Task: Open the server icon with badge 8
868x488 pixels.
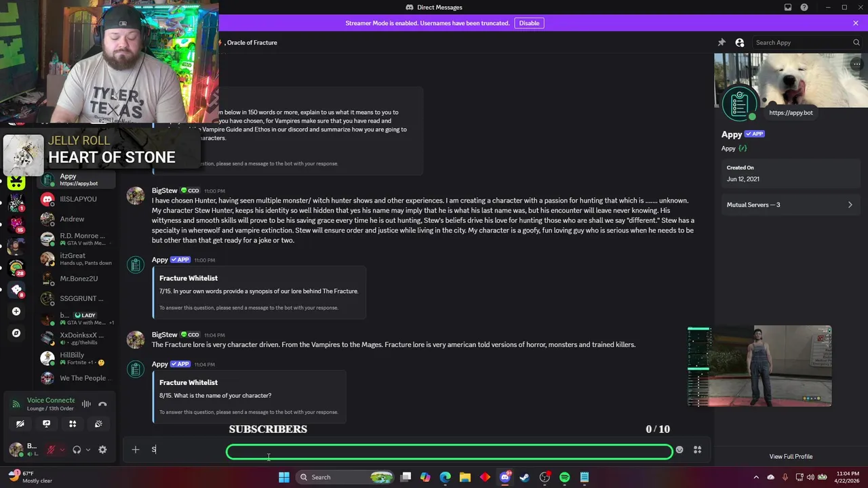Action: pos(16,289)
